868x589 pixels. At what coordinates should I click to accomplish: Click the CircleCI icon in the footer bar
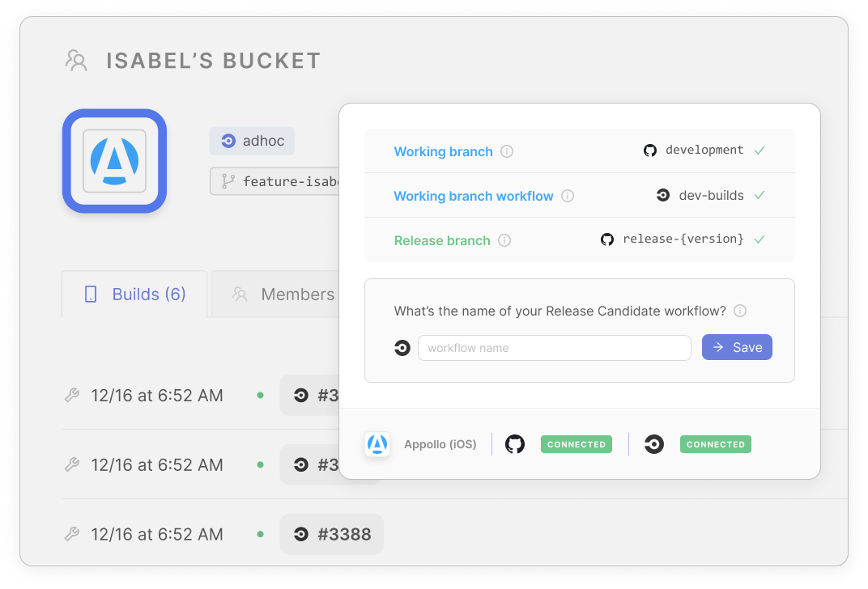pyautogui.click(x=654, y=444)
